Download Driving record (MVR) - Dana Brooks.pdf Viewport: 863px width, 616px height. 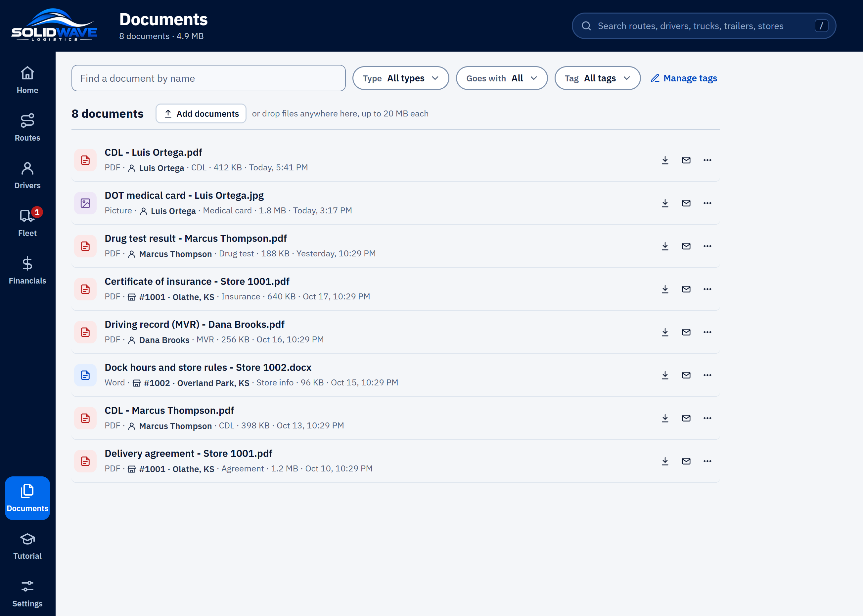665,332
